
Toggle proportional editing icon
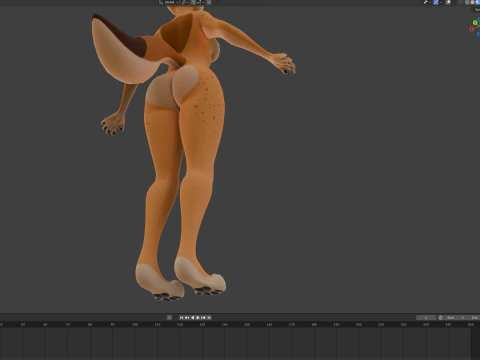[209, 2]
